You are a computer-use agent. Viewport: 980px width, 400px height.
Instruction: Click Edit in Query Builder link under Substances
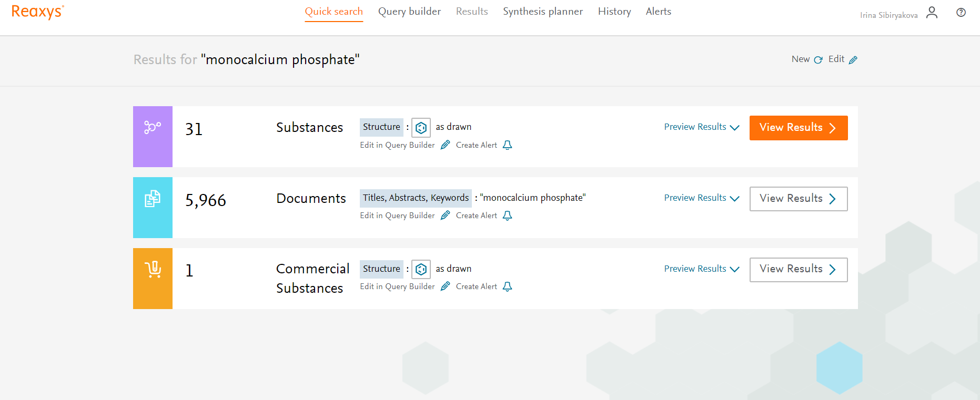397,145
